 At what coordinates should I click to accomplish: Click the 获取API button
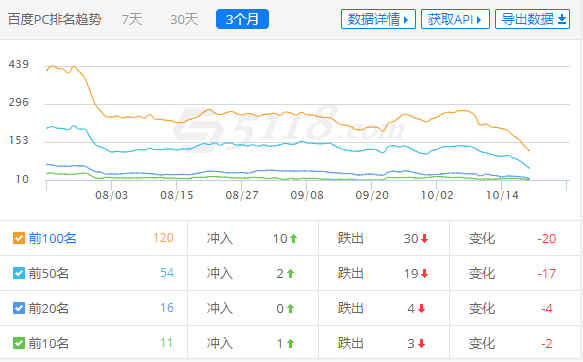coord(455,19)
